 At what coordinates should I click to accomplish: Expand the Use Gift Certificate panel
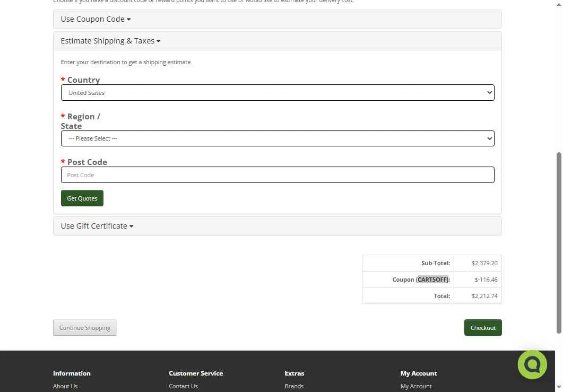coord(97,226)
